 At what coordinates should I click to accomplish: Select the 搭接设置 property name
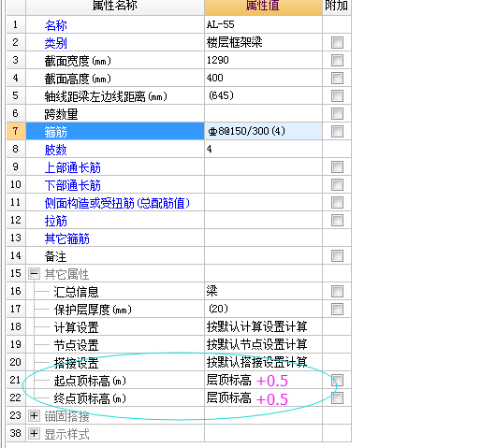click(76, 363)
